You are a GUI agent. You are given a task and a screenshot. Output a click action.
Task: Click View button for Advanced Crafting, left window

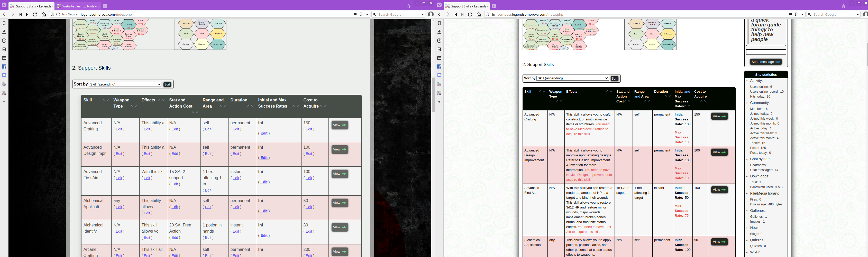click(x=340, y=125)
